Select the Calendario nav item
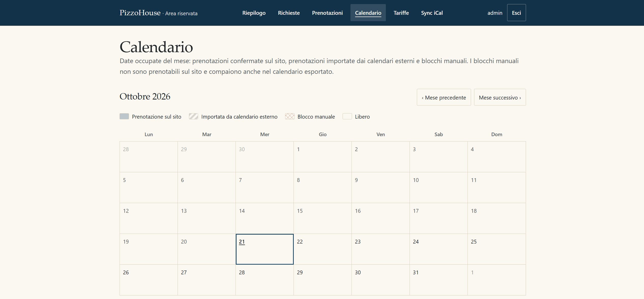 [x=368, y=13]
